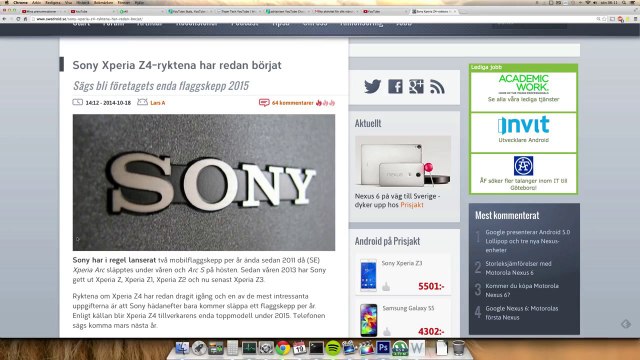Click the Invit Utvecklare Android ad

(523, 133)
